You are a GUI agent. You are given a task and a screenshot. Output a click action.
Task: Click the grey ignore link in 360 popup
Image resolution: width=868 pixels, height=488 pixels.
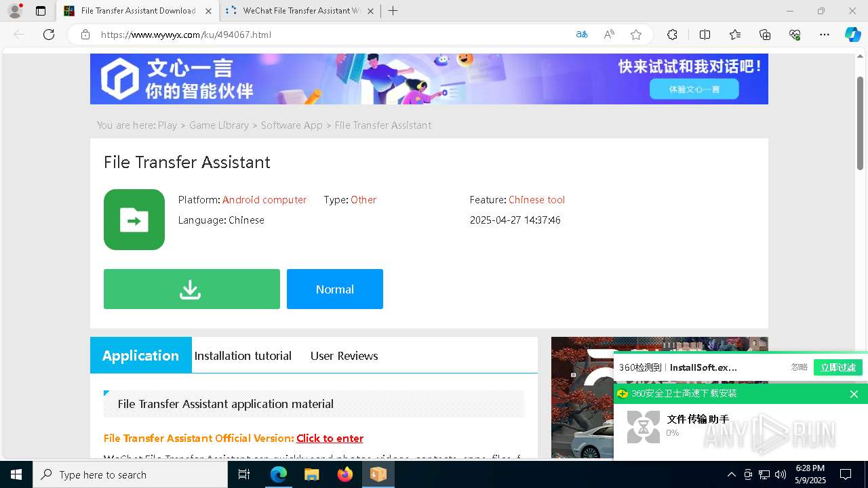(x=799, y=367)
